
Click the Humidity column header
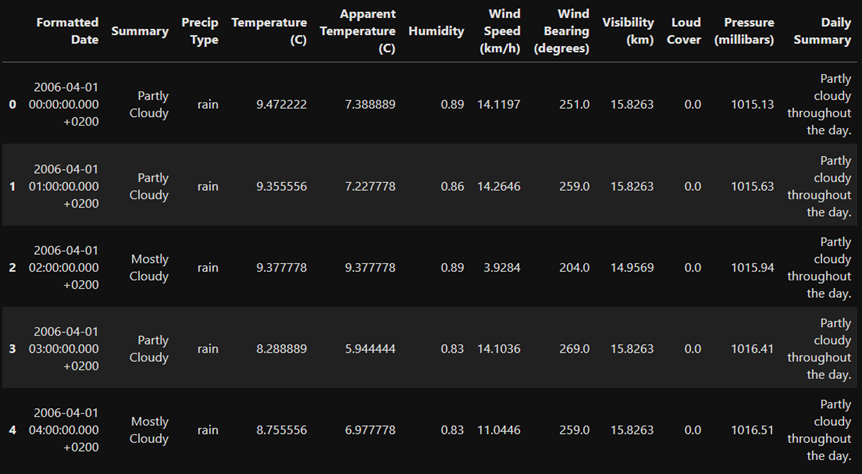(436, 31)
